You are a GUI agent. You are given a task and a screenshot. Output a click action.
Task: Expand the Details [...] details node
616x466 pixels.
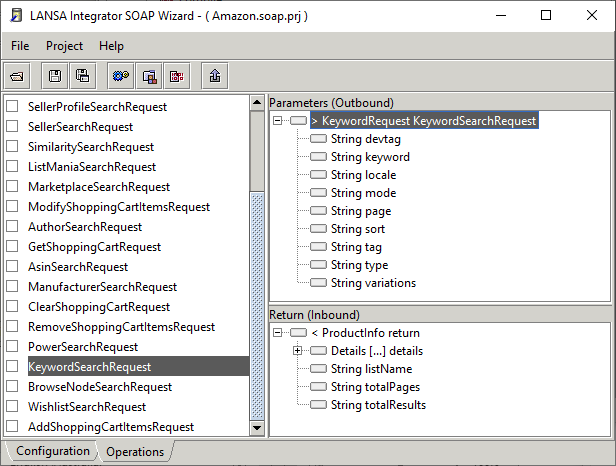pyautogui.click(x=297, y=351)
